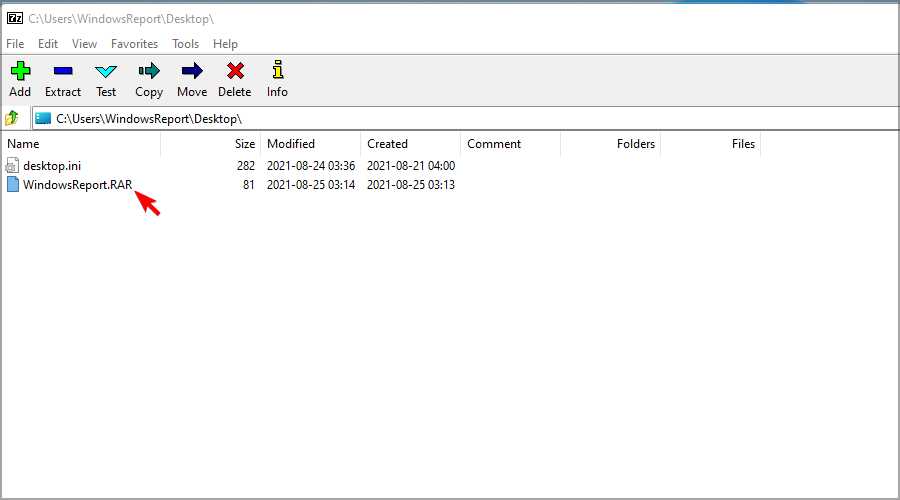Open the yellow Info icon
Image resolution: width=900 pixels, height=500 pixels.
(277, 71)
